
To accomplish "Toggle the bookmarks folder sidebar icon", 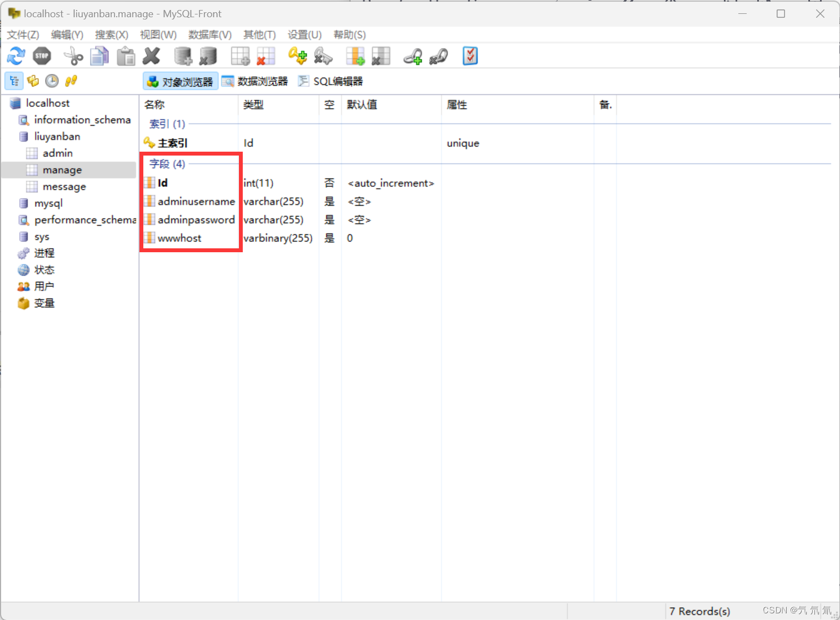I will pos(33,81).
